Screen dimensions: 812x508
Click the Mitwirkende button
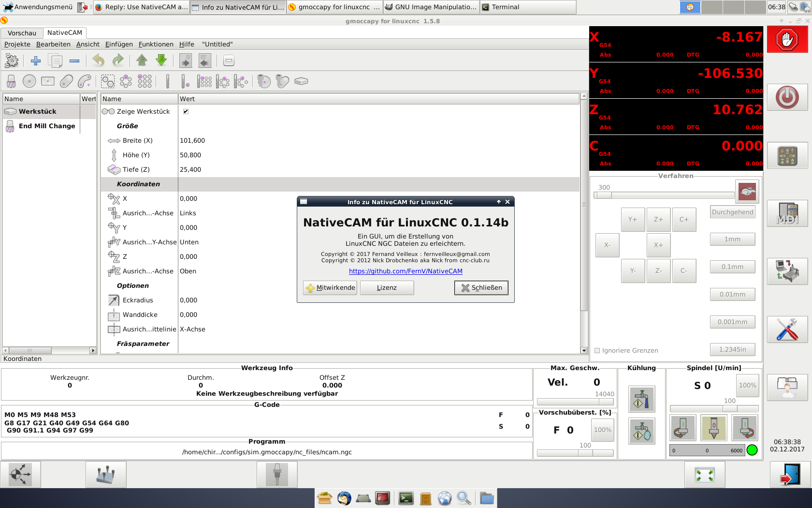(x=330, y=287)
